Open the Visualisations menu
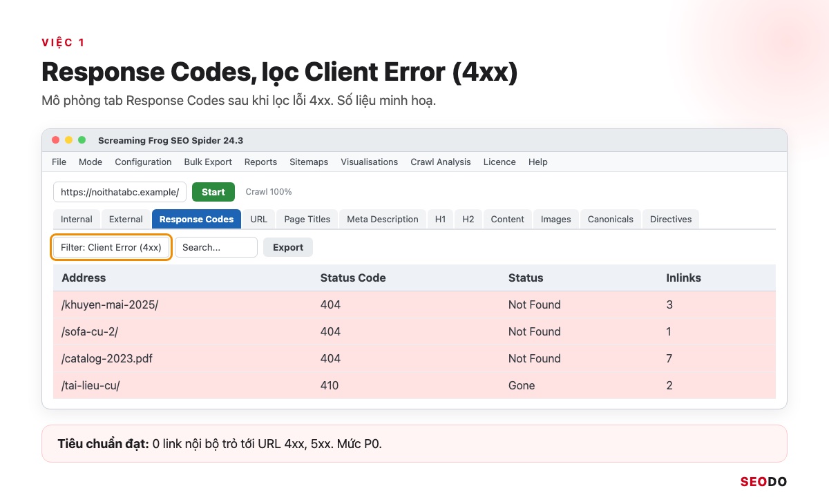 pos(370,162)
